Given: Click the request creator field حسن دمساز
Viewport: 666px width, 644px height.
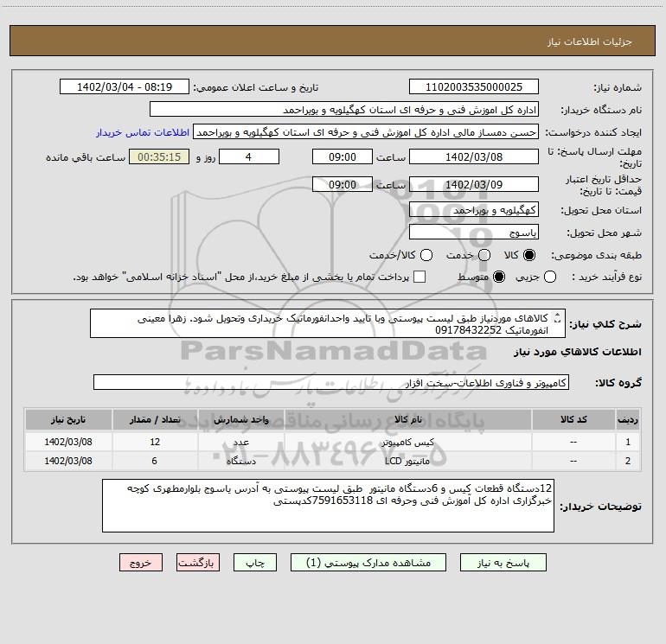Looking at the screenshot, I should point(366,132).
